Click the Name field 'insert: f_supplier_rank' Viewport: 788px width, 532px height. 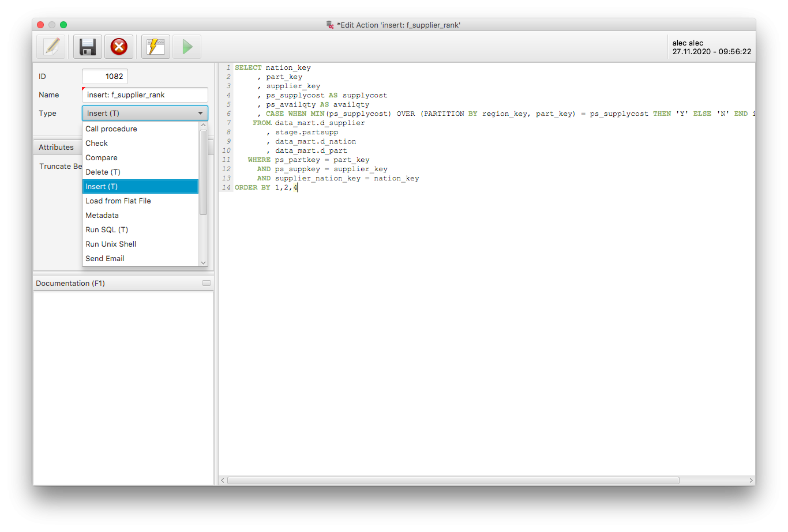tap(145, 95)
